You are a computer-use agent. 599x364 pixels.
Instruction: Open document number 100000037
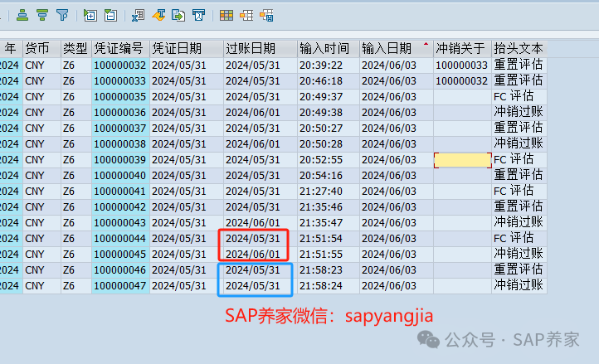(x=120, y=129)
